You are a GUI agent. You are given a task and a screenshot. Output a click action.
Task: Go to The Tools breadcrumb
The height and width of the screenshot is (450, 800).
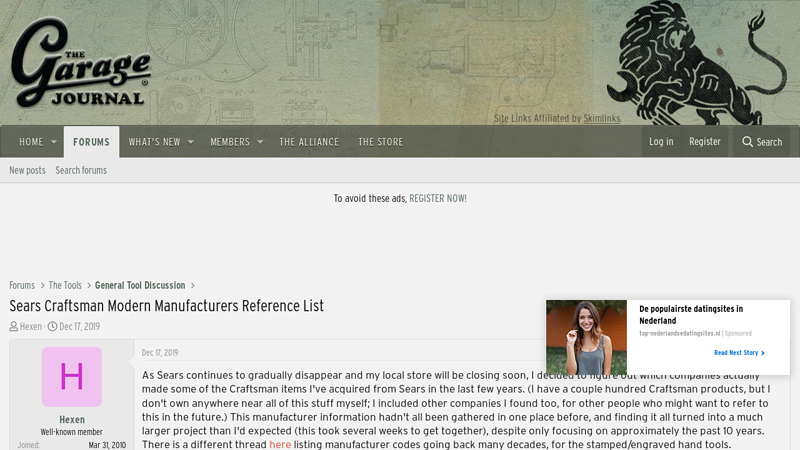[65, 285]
